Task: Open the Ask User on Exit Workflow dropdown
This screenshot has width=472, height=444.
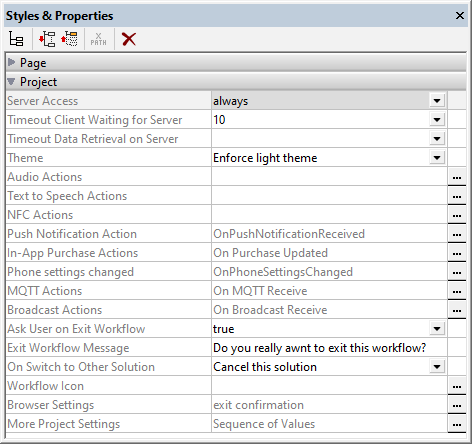Action: click(x=437, y=329)
